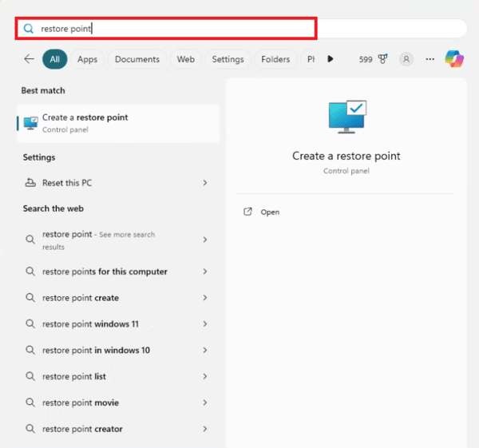
Task: Expand chevron for 'restore point movie'
Action: pos(205,402)
